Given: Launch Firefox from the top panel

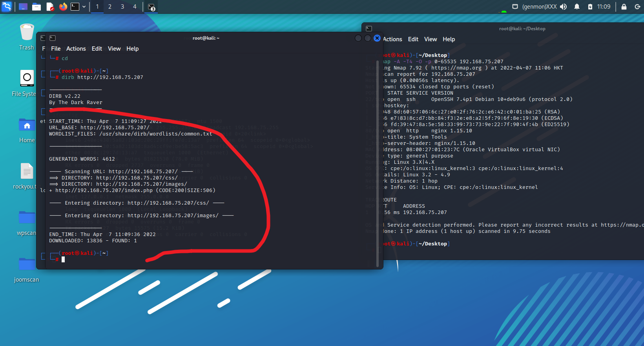Looking at the screenshot, I should (63, 7).
